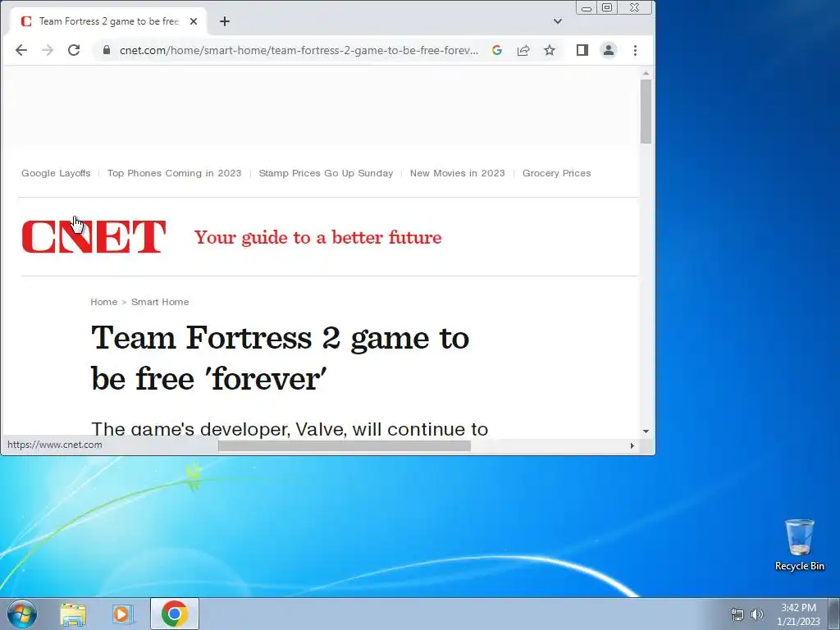
Task: Click the Chrome taskbar icon
Action: pyautogui.click(x=175, y=614)
